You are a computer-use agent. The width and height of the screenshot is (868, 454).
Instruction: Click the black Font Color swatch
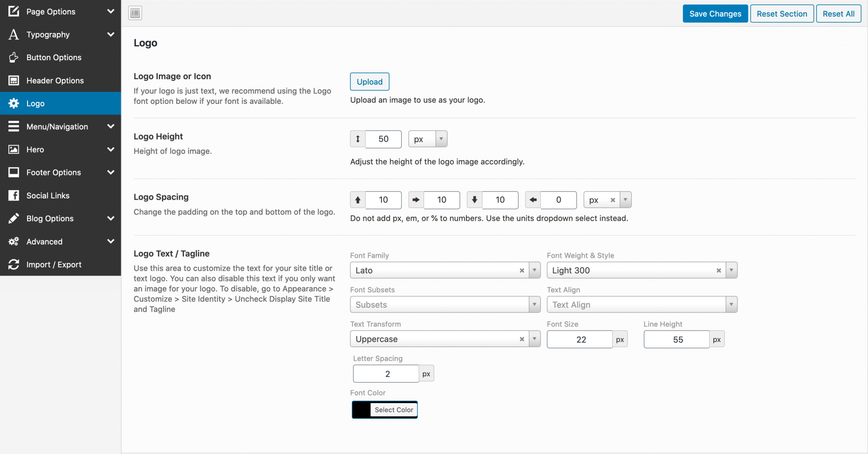tap(362, 409)
